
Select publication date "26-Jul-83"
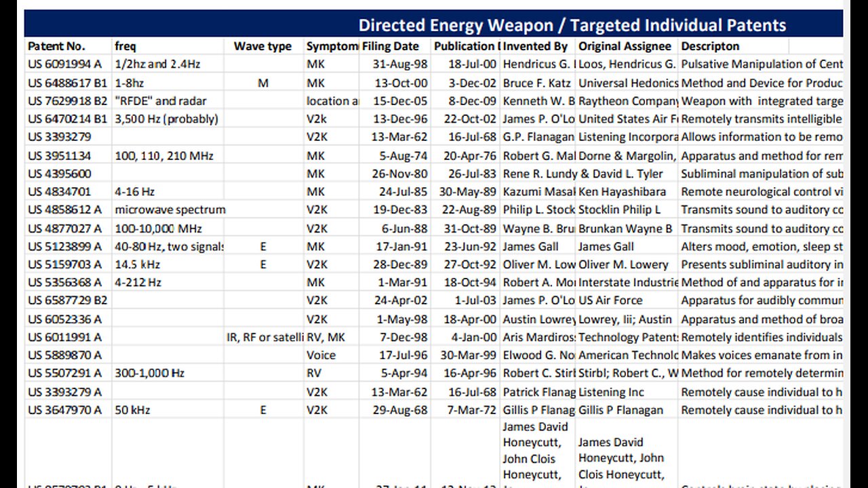(x=473, y=174)
